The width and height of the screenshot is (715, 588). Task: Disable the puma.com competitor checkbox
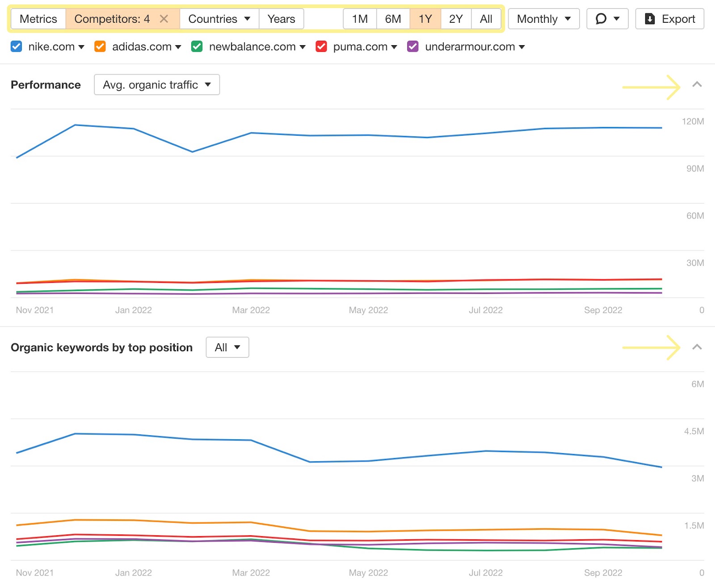(321, 46)
